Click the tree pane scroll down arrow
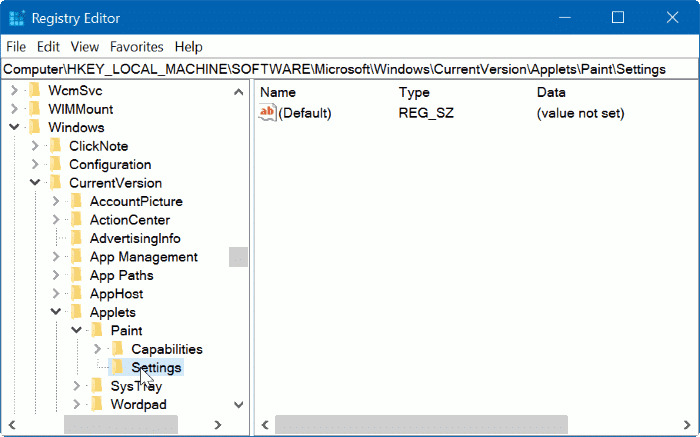700x437 pixels. coord(238,405)
